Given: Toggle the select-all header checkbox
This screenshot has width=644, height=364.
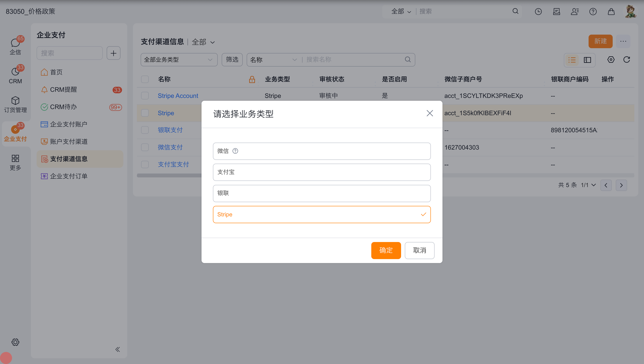Looking at the screenshot, I should point(145,79).
